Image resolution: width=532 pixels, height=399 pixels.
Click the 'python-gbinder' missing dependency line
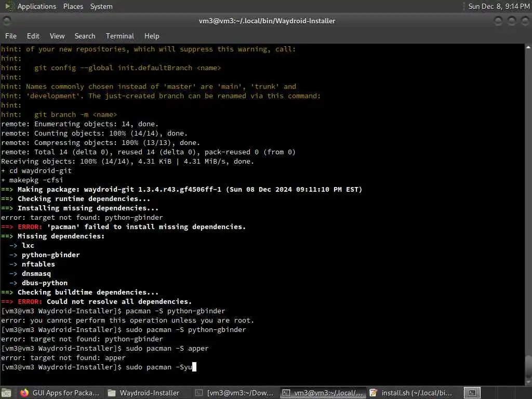[x=50, y=255]
